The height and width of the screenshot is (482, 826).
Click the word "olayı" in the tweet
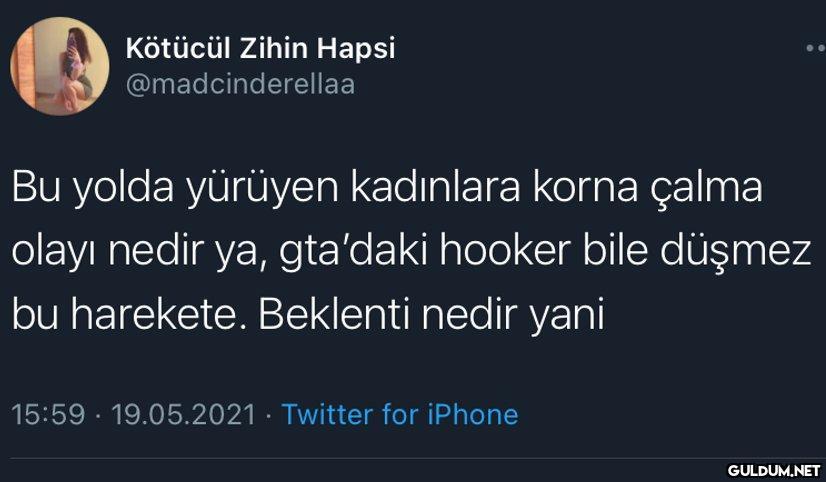(x=54, y=254)
